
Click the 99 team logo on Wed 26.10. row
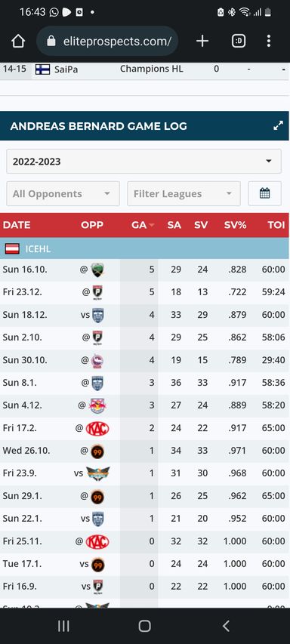coord(97,451)
